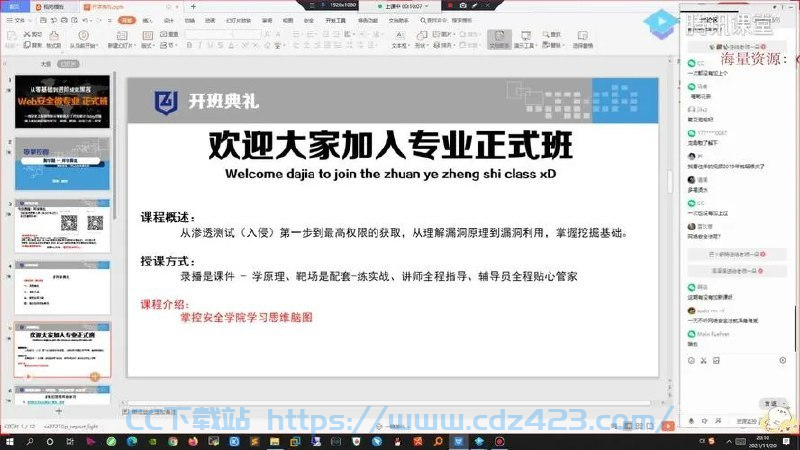The image size is (800, 450).
Task: Open the Insert (插入) ribbon tab
Action: [147, 20]
